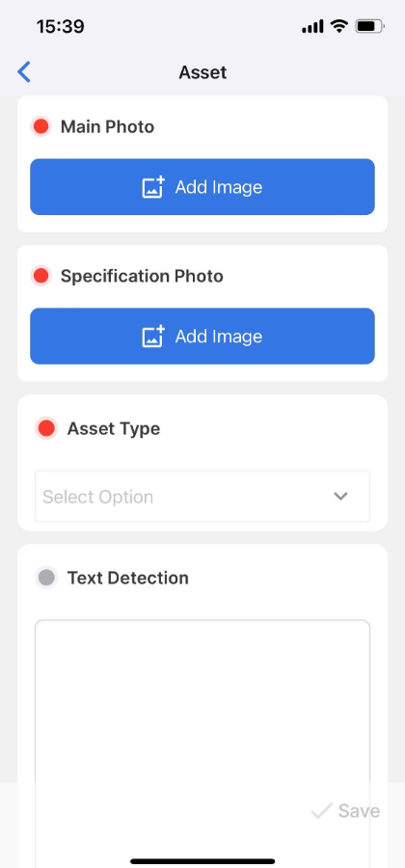
Task: Tap the battery icon in status bar
Action: [369, 26]
